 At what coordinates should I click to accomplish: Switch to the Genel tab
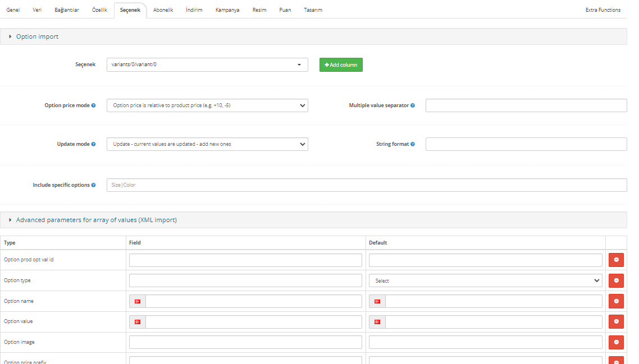tap(13, 10)
